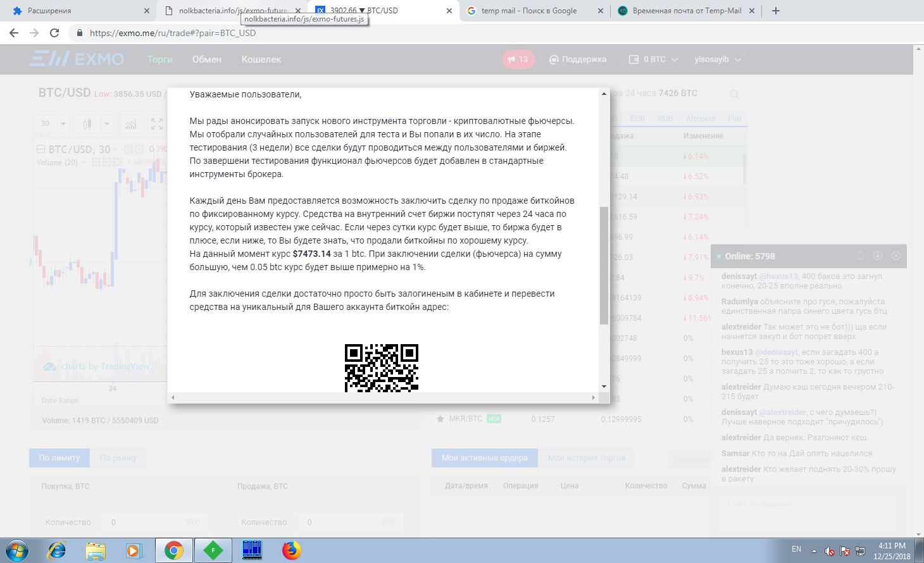Open the Кошелек menu item
Screen dimensions: 924x563
[x=261, y=59]
